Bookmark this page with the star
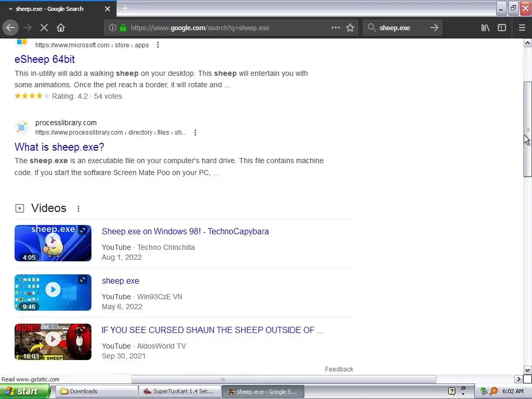Screen dimensions: 532x399 350,28
